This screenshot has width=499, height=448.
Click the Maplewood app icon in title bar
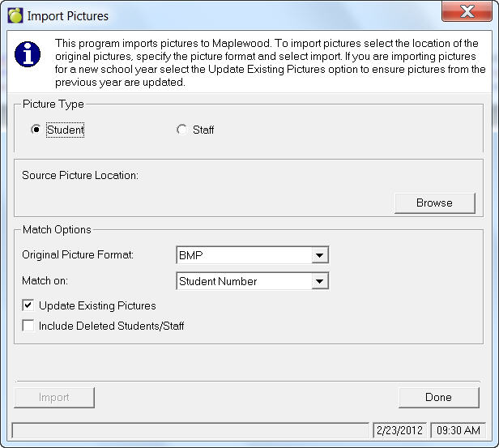[x=15, y=15]
